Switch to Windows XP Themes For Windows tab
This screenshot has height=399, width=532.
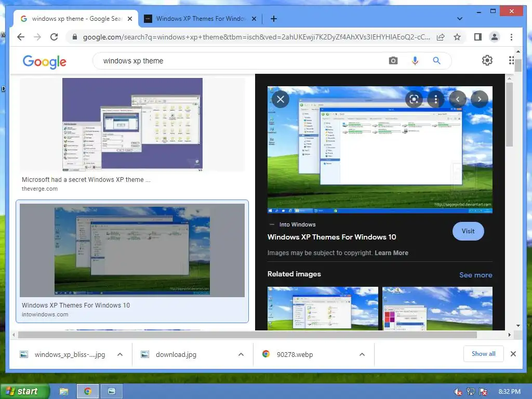click(x=200, y=19)
